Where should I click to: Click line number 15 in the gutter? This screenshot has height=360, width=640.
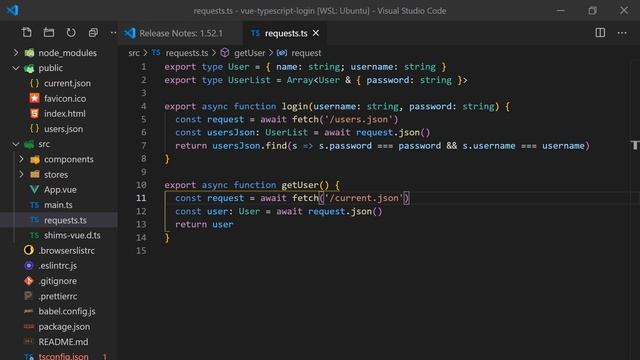[141, 250]
